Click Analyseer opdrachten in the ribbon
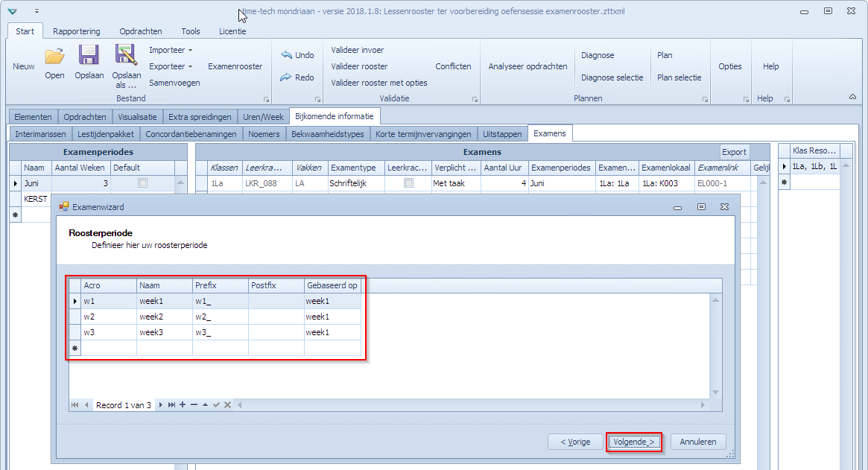The height and width of the screenshot is (470, 868). tap(528, 66)
